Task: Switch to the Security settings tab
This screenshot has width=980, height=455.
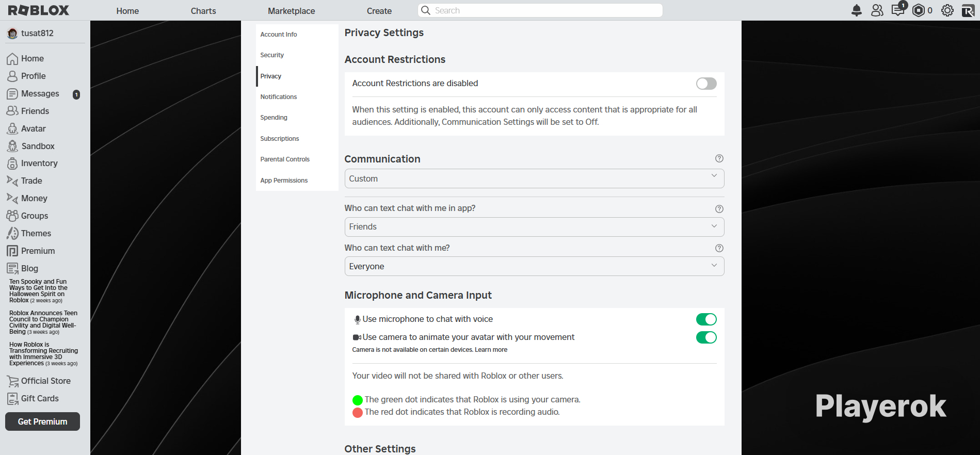Action: pos(297,55)
